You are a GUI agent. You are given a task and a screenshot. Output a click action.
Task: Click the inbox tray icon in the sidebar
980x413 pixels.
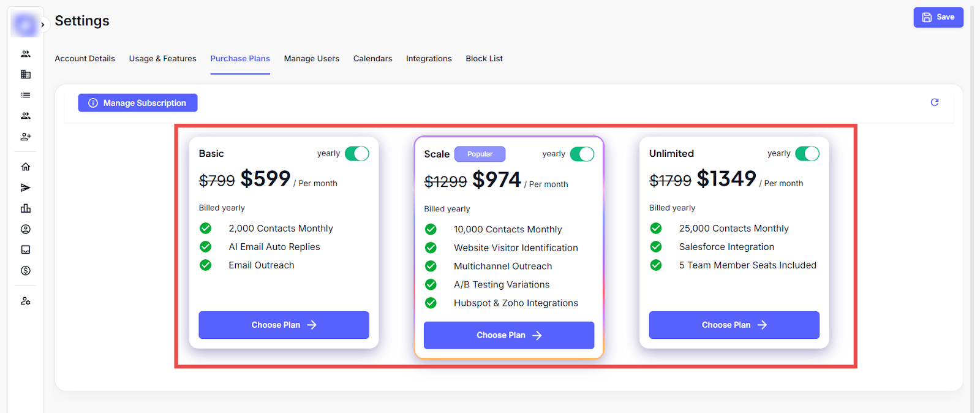[x=26, y=250]
